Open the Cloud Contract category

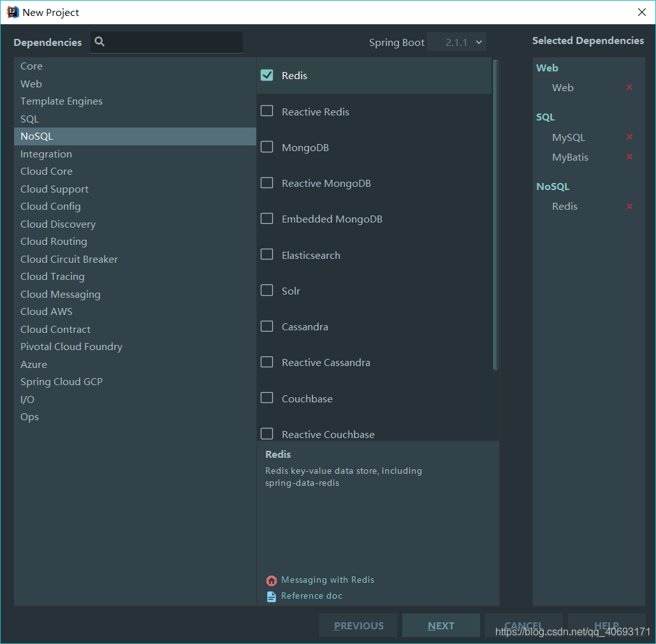(x=135, y=329)
